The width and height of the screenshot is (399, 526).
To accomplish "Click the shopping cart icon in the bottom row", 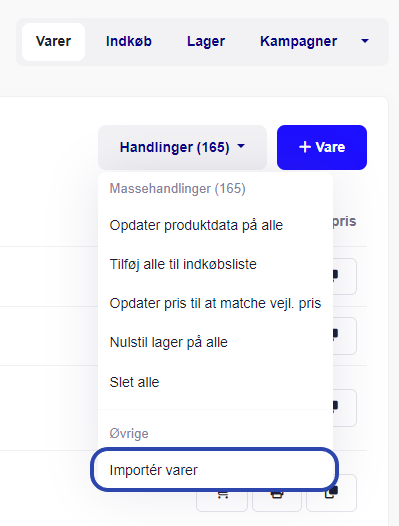I will [222, 495].
